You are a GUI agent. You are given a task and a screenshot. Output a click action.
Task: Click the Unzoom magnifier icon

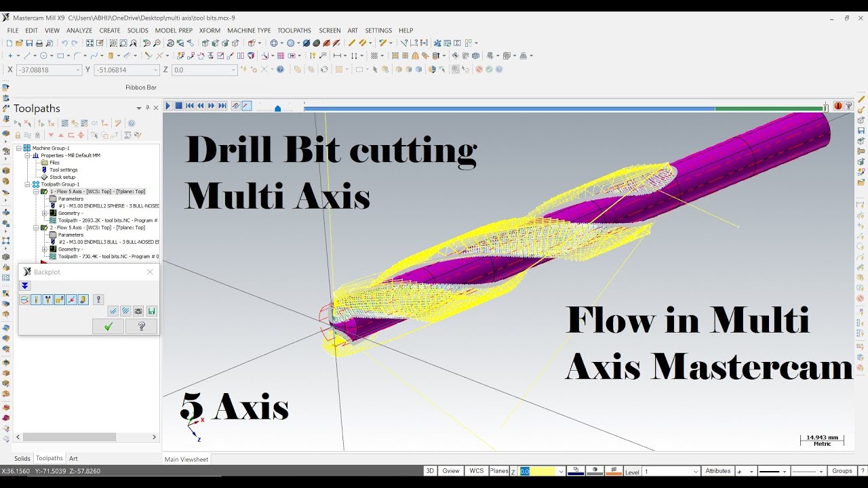point(157,43)
